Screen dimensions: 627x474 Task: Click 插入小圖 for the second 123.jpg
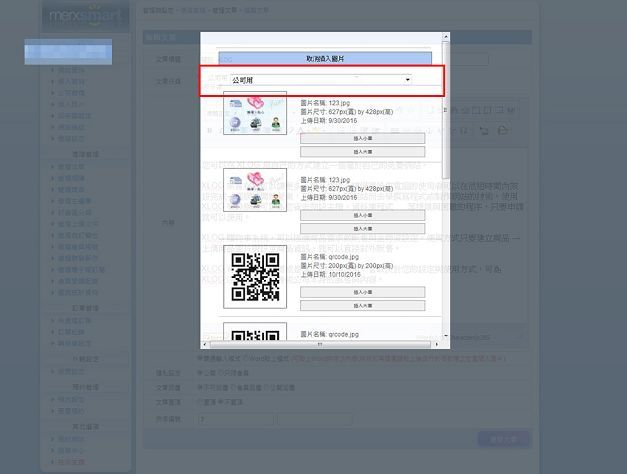tap(362, 215)
